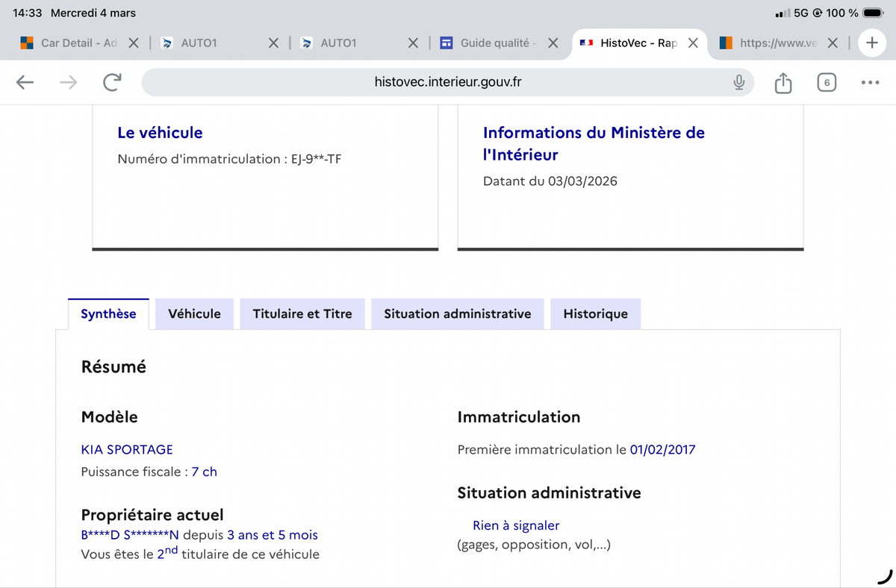Open the Situation administrative tab
Screen dimensions: 896x588
pos(457,314)
